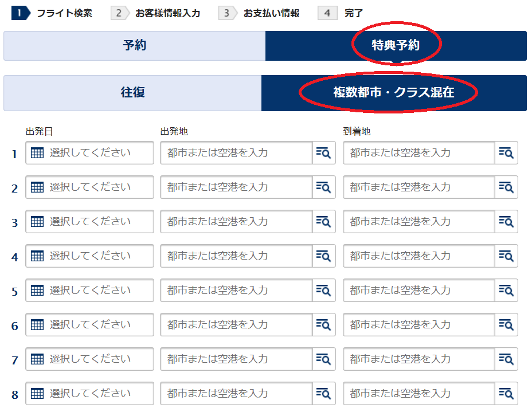Image resolution: width=532 pixels, height=408 pixels.
Task: Select the 特典予約 tab
Action: tap(396, 46)
